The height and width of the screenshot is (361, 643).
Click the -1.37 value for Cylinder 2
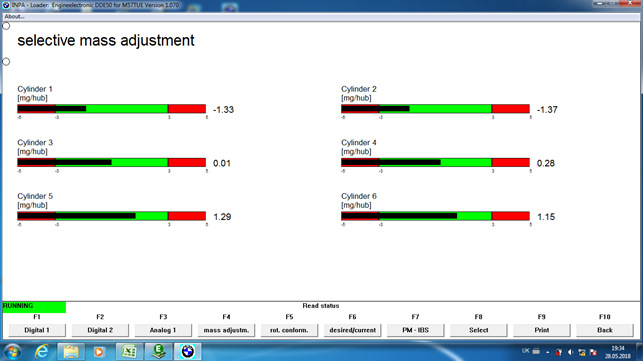[x=547, y=110]
